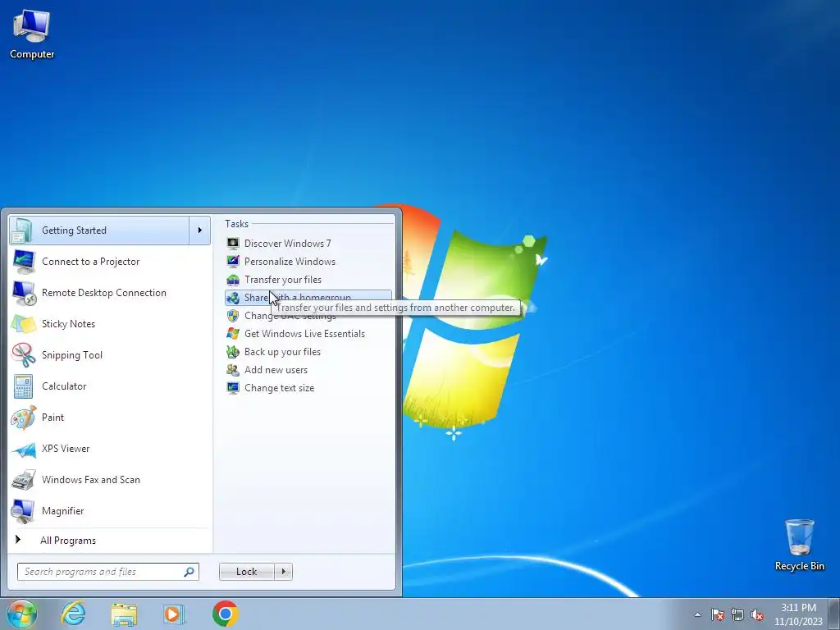Viewport: 840px width, 630px height.
Task: Click the Share with a homegroup icon
Action: click(233, 298)
